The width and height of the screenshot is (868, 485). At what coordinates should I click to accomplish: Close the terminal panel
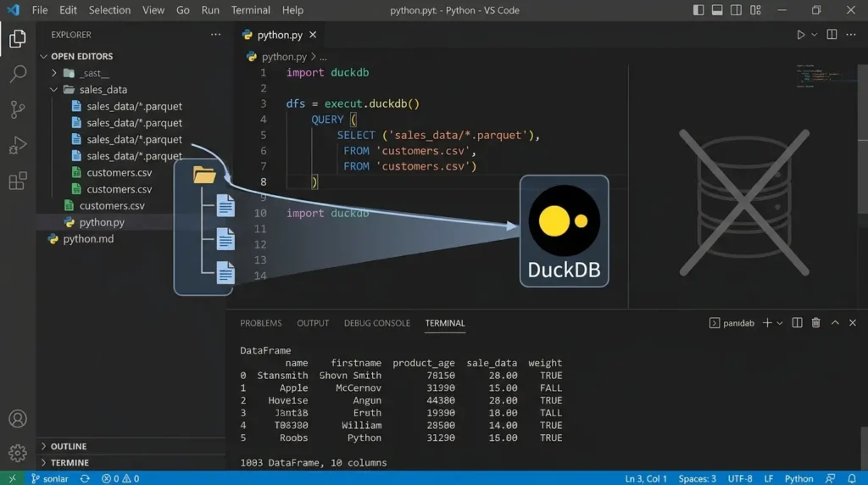pyautogui.click(x=853, y=323)
